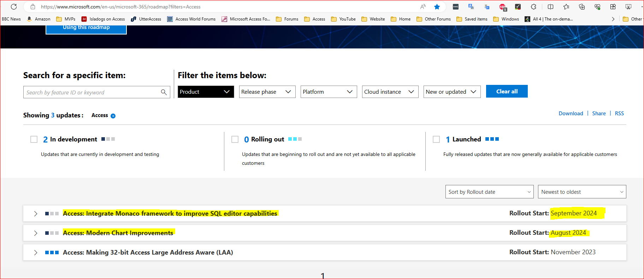Open the password manager extension with three dots
This screenshot has height=279, width=644.
[x=456, y=7]
